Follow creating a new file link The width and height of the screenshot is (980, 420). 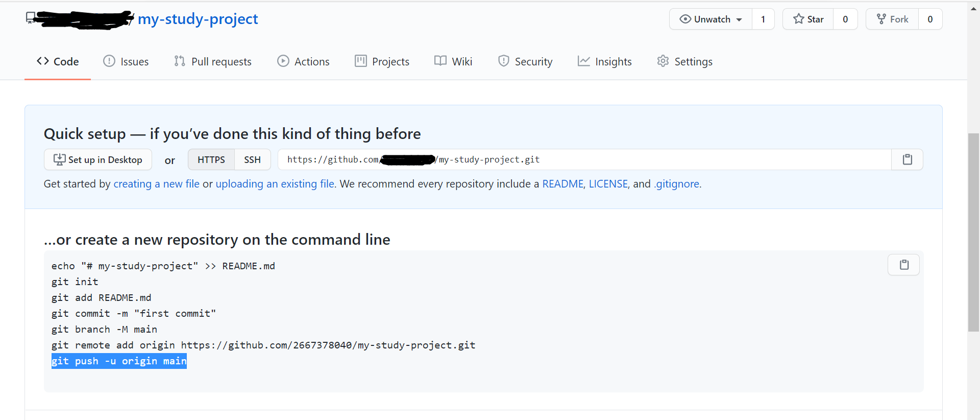(x=156, y=184)
